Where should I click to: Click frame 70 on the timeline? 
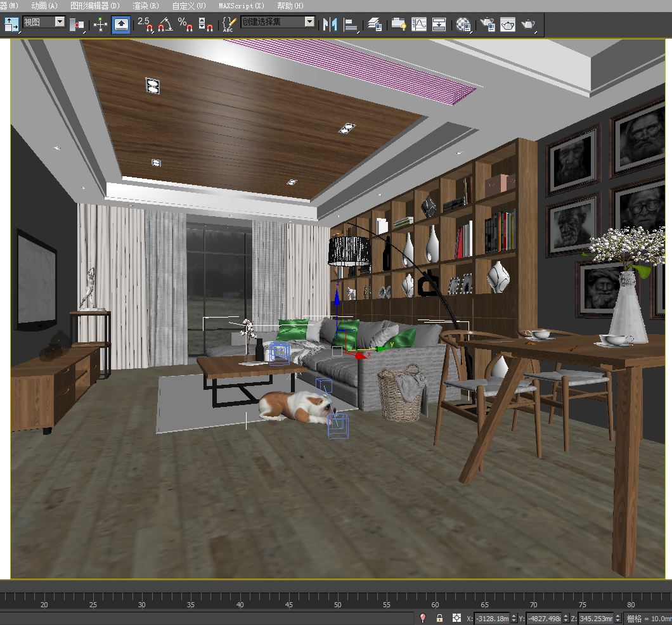(x=534, y=605)
